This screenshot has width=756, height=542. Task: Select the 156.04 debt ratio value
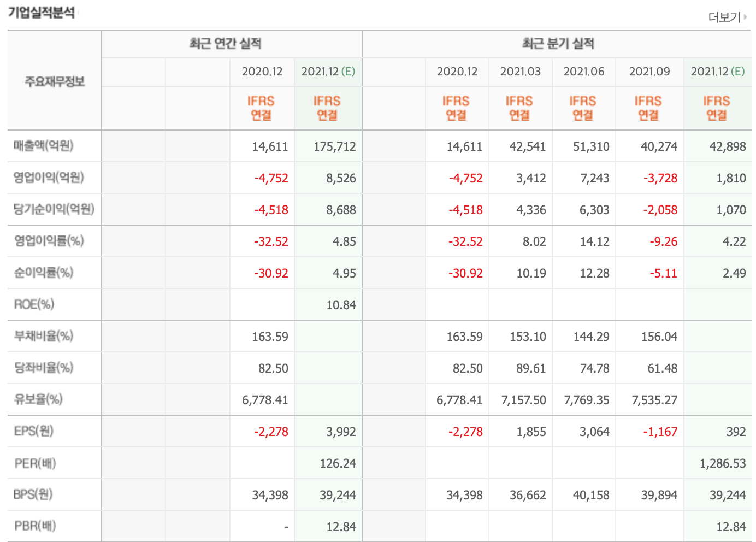pos(659,337)
